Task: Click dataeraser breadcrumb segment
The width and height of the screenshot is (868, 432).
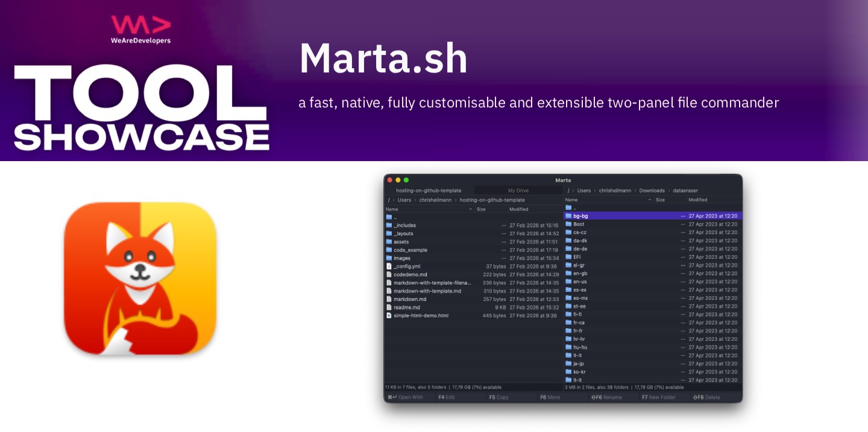Action: (x=685, y=191)
